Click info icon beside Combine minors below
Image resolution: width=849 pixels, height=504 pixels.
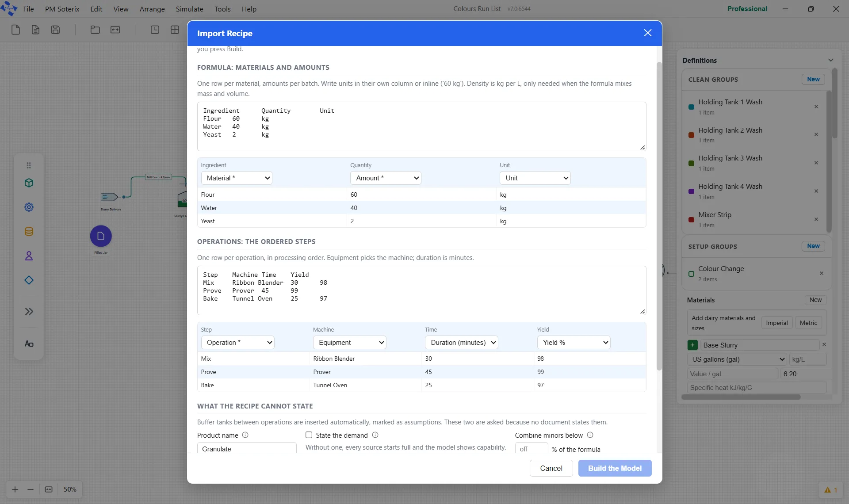[x=590, y=435]
